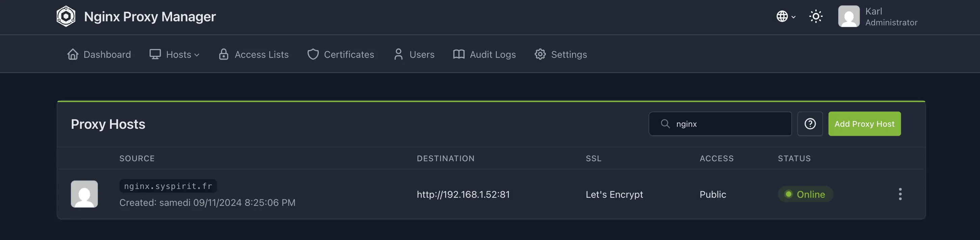Open the Hosts dropdown chevron

tap(197, 55)
